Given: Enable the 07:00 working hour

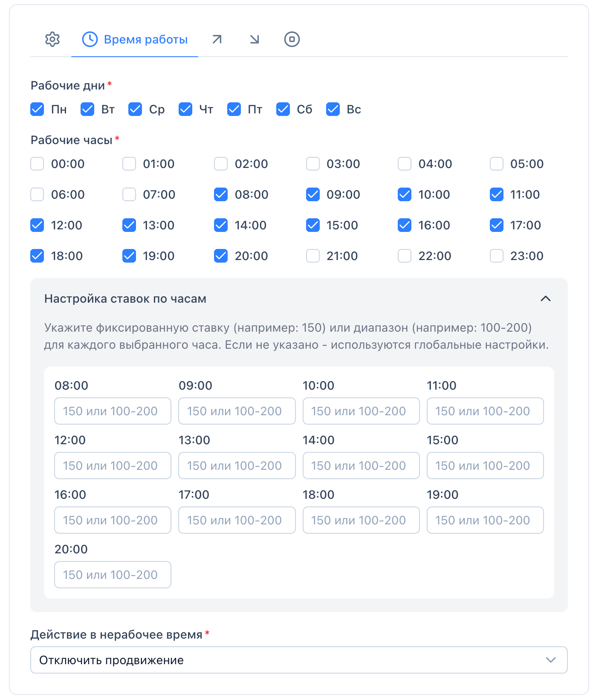Looking at the screenshot, I should pos(129,195).
